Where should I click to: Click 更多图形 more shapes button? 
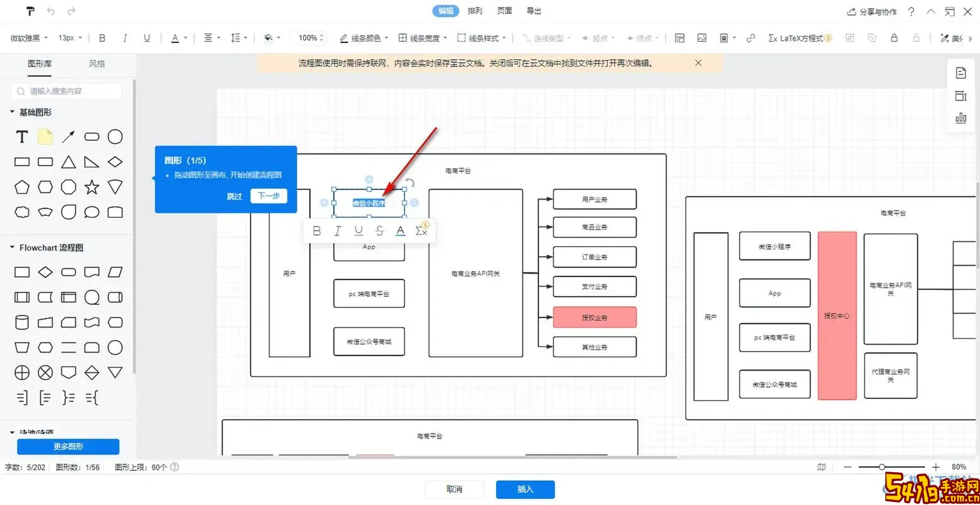68,446
